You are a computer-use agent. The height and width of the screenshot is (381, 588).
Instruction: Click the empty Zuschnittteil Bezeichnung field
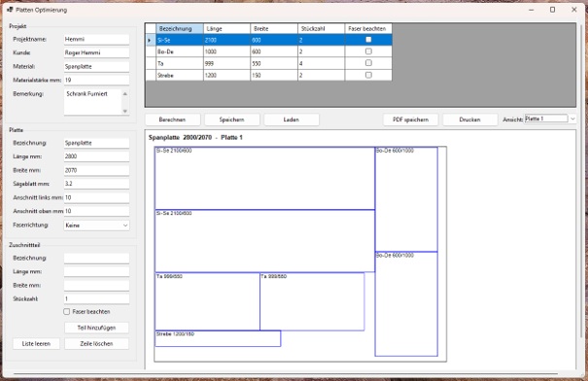point(96,258)
